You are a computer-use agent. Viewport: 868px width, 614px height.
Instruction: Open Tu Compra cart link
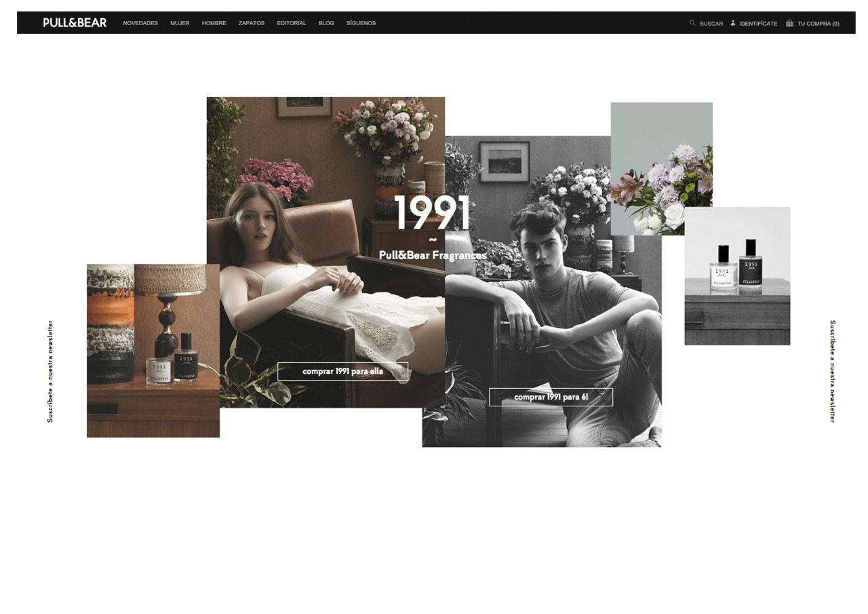click(x=818, y=24)
